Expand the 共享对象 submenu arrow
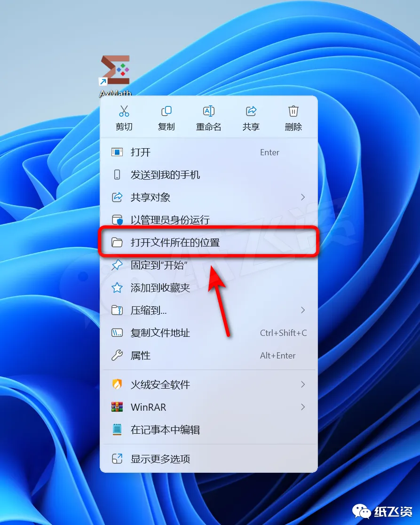Image resolution: width=420 pixels, height=525 pixels. tap(303, 197)
